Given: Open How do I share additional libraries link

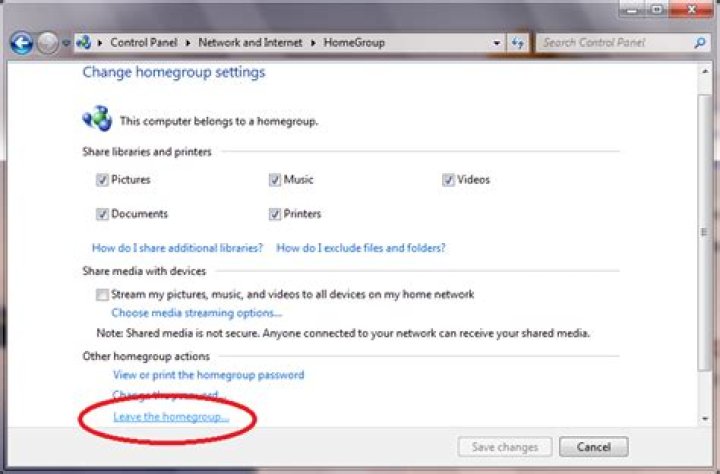Looking at the screenshot, I should click(x=177, y=248).
